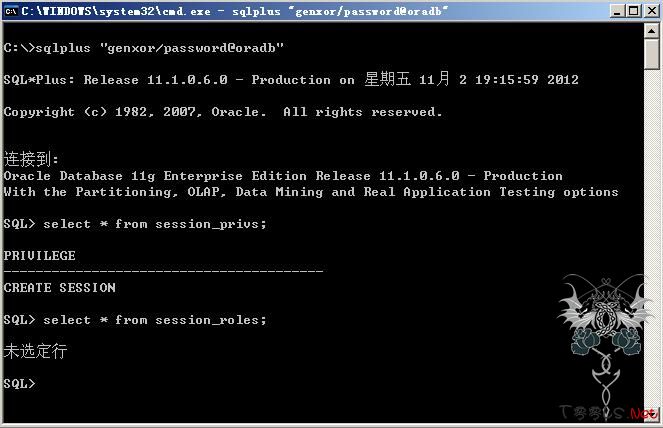Image resolution: width=663 pixels, height=428 pixels.
Task: Click the 'With the Partitioning, OLAP' line
Action: click(x=311, y=192)
